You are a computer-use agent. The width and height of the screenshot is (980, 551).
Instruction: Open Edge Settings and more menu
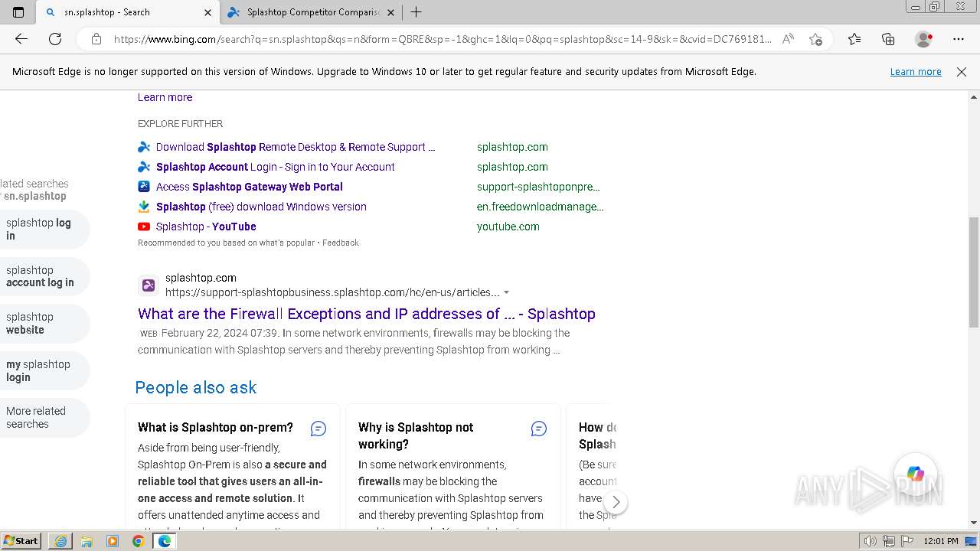(959, 39)
